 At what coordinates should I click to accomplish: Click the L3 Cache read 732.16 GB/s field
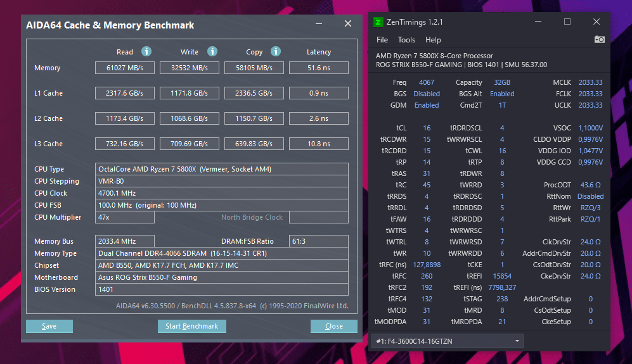click(x=124, y=144)
